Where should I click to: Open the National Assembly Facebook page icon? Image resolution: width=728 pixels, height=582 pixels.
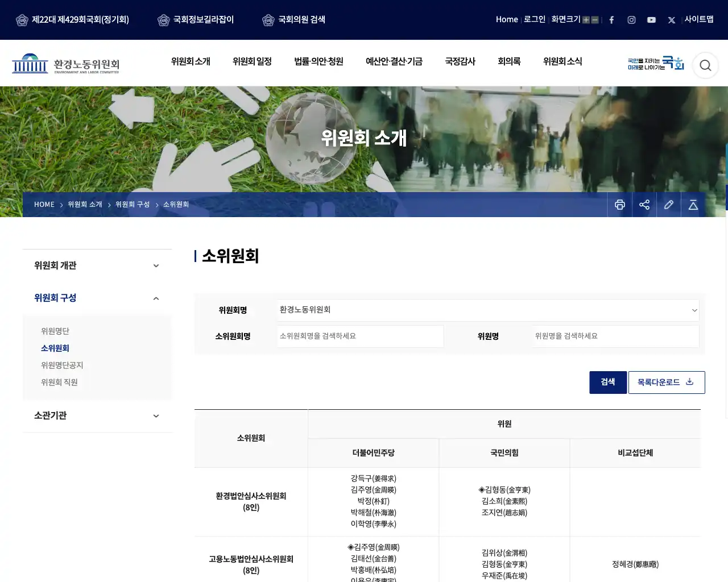[611, 20]
